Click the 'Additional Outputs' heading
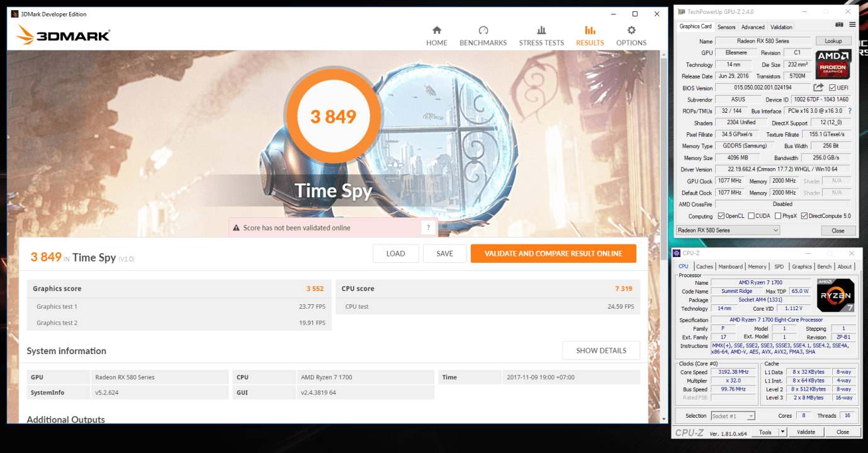The width and height of the screenshot is (868, 453). click(x=66, y=419)
